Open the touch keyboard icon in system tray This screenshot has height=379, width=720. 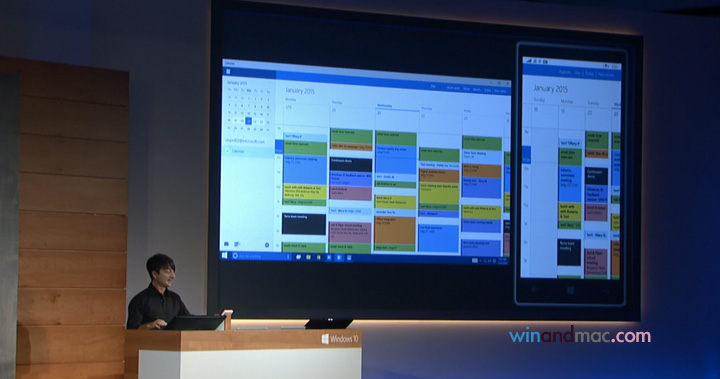pos(475,260)
